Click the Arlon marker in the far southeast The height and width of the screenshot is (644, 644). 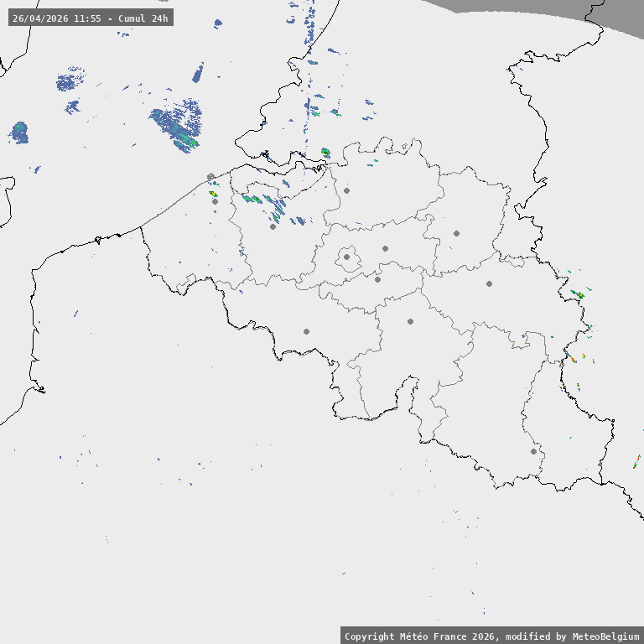pos(533,451)
